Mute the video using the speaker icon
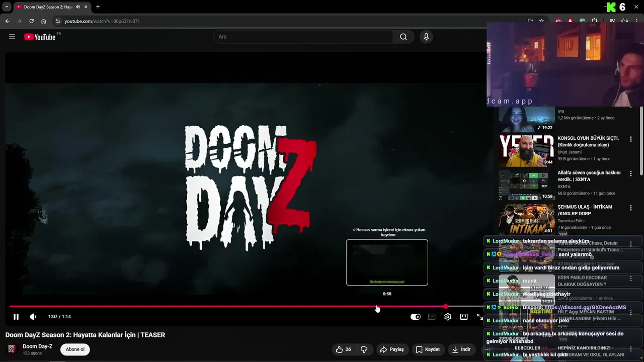Screen dimensions: 644x362 click(x=33, y=317)
